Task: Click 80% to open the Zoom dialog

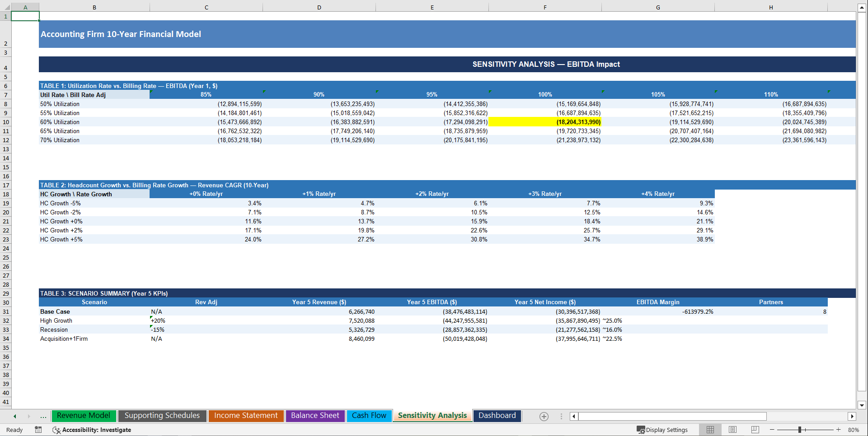Action: pos(854,430)
